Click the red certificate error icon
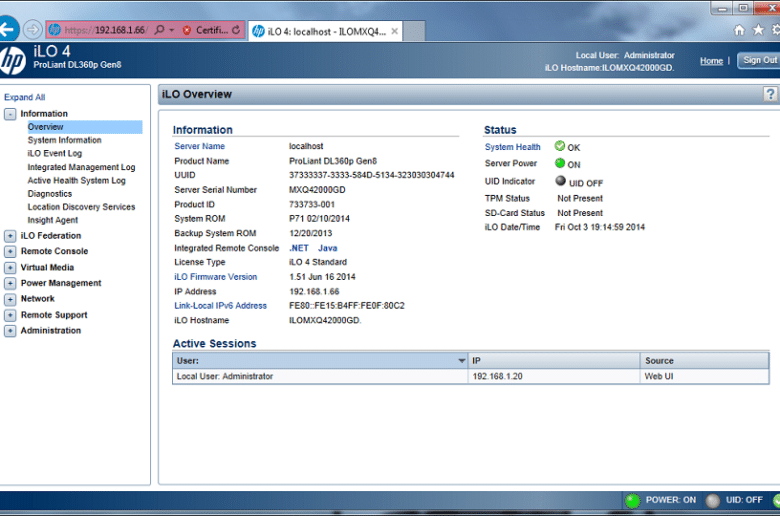Screen dimensions: 780x516 point(187,30)
